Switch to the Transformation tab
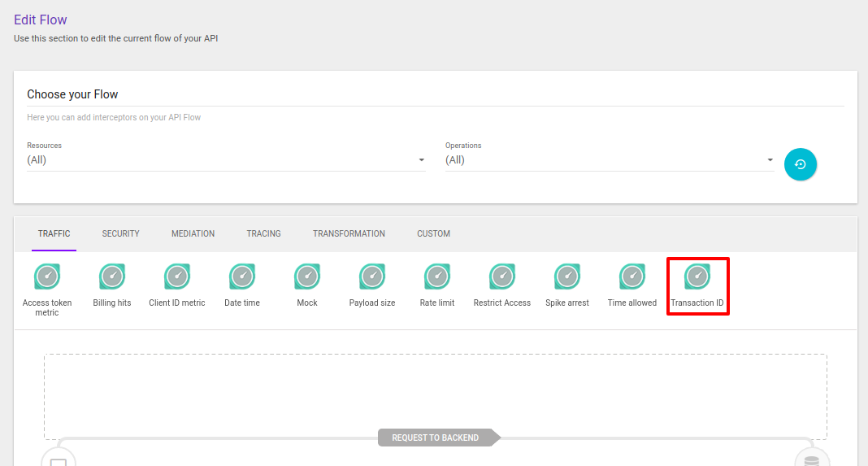 pos(349,234)
